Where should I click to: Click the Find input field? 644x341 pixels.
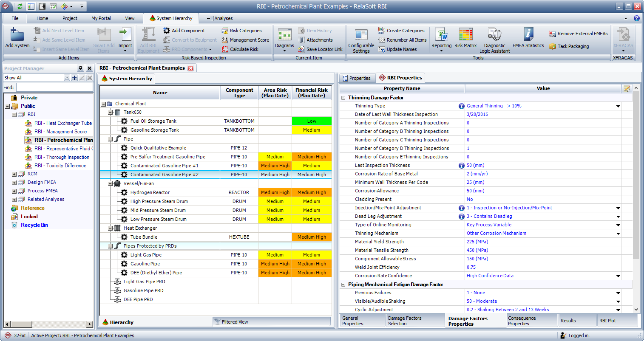click(x=54, y=87)
